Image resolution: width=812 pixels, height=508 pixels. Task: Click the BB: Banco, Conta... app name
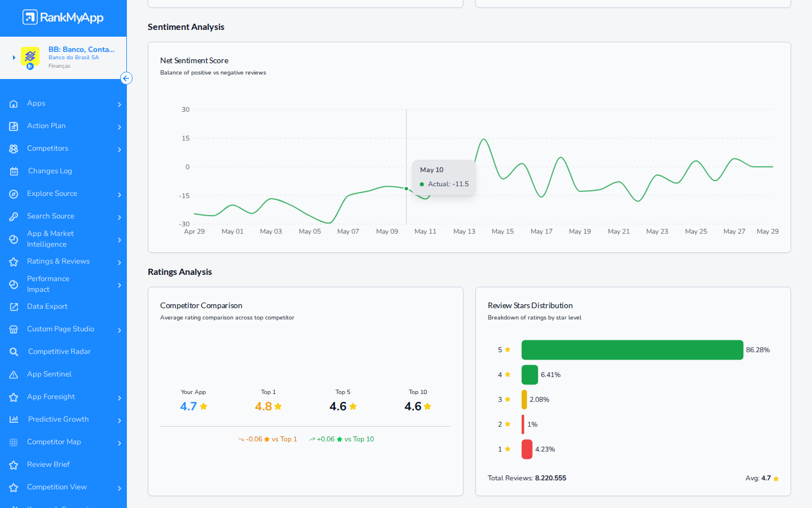pos(81,49)
